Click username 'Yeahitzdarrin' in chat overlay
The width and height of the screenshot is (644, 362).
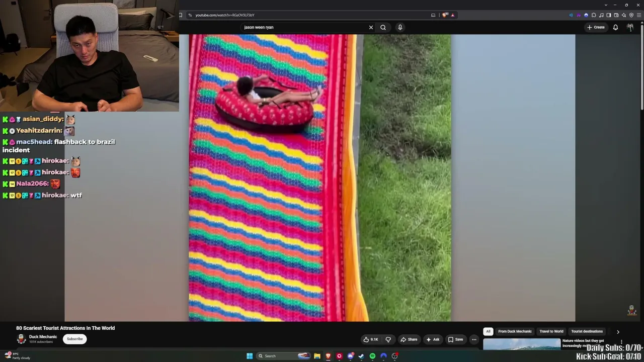coord(39,131)
